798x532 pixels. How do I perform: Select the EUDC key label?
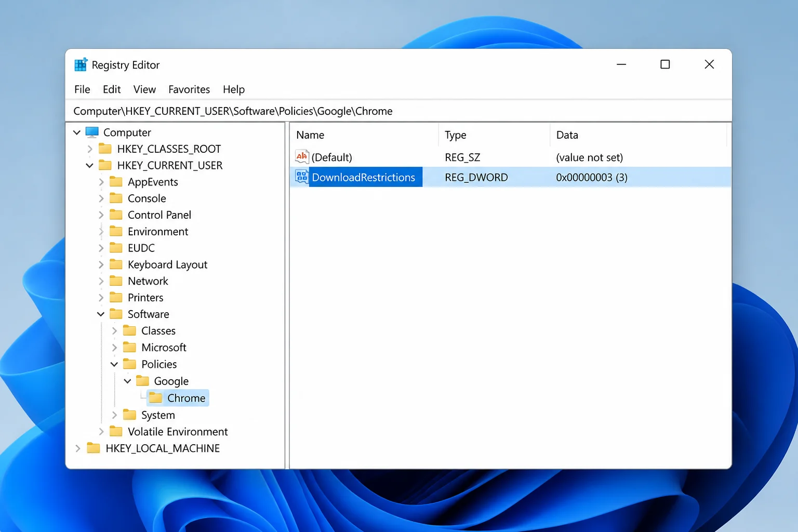point(141,248)
